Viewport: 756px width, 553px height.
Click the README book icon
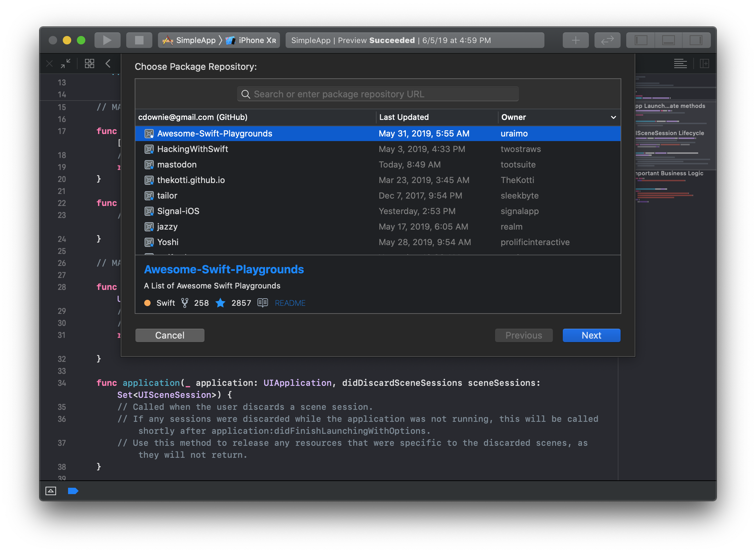pyautogui.click(x=262, y=303)
